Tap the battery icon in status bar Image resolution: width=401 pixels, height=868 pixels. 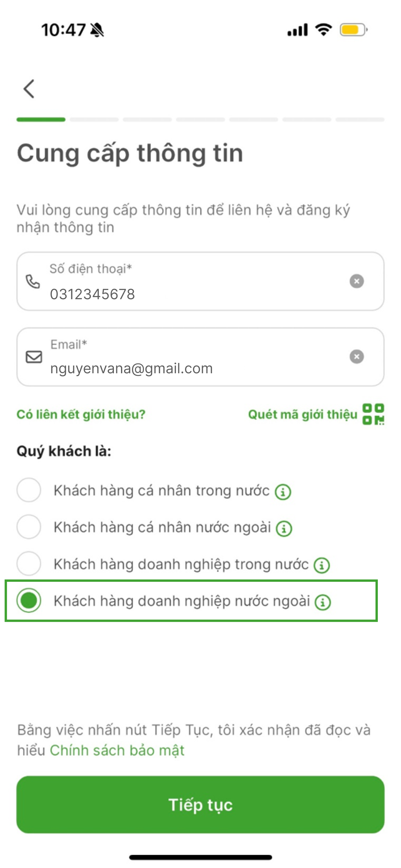click(353, 30)
